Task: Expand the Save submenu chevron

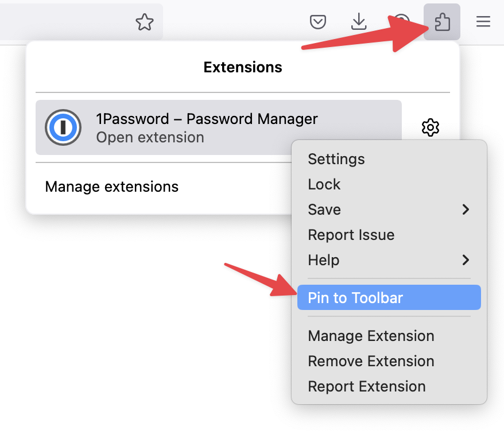Action: pos(466,210)
